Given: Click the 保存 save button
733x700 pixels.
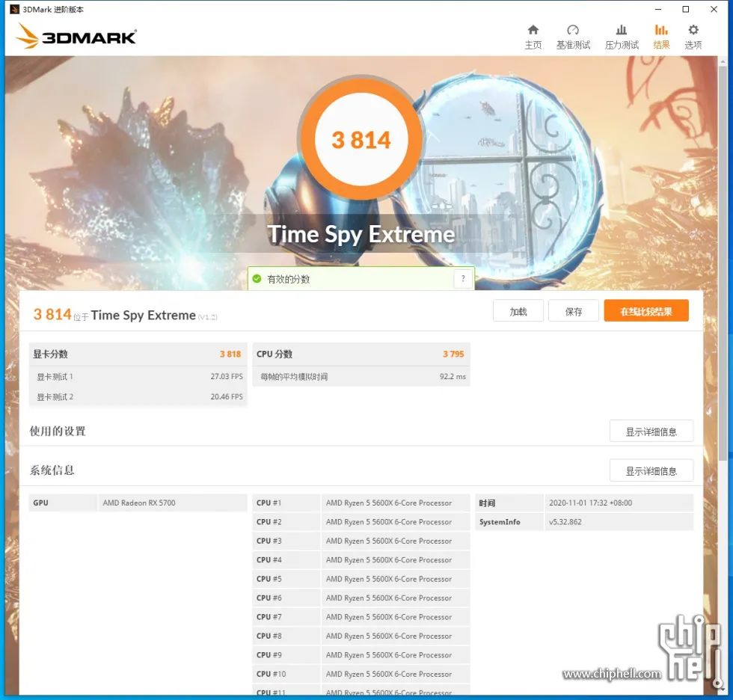Looking at the screenshot, I should pyautogui.click(x=574, y=311).
